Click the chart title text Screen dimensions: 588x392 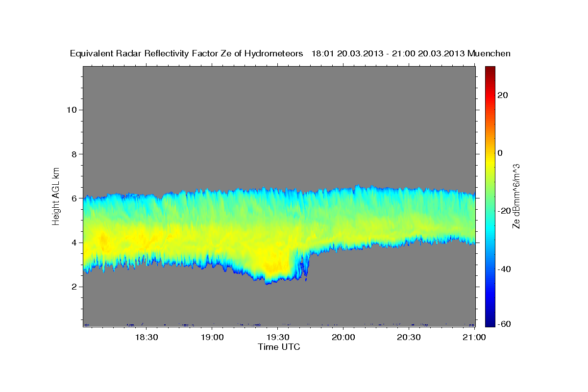tap(290, 53)
